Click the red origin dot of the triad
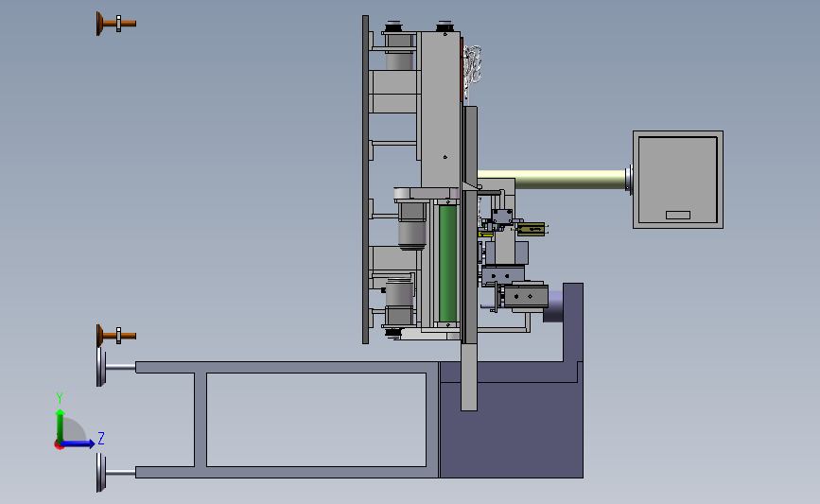This screenshot has width=820, height=504. (59, 445)
